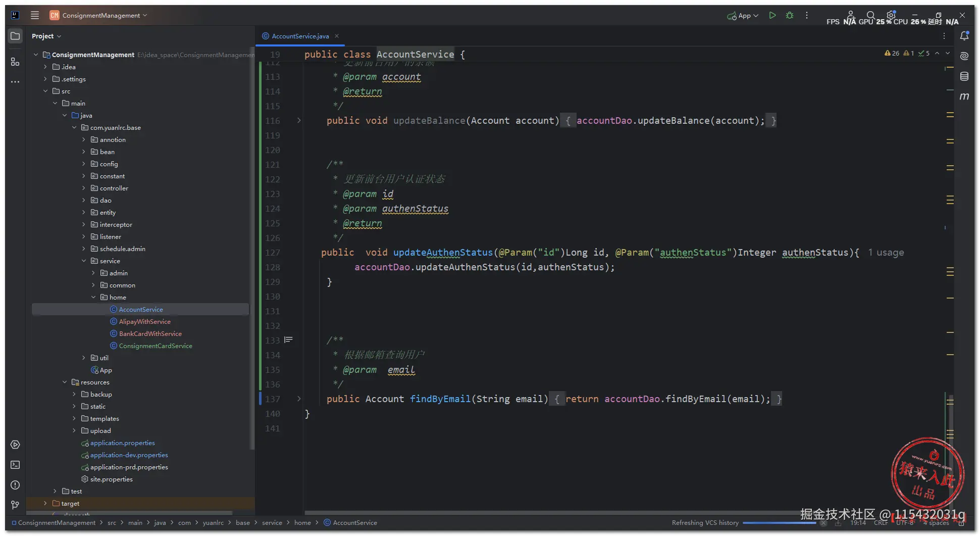Click the 'home' breadcrumb in status bar
This screenshot has width=980, height=536.
302,523
